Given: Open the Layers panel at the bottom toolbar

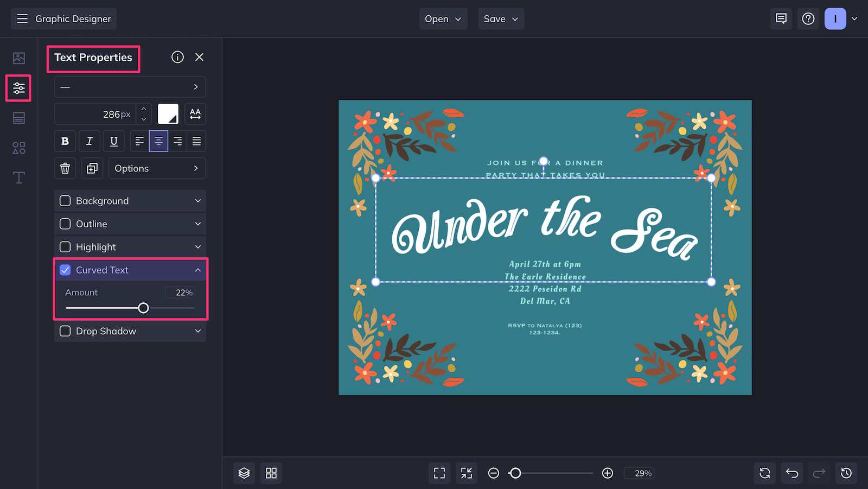Looking at the screenshot, I should (x=244, y=473).
